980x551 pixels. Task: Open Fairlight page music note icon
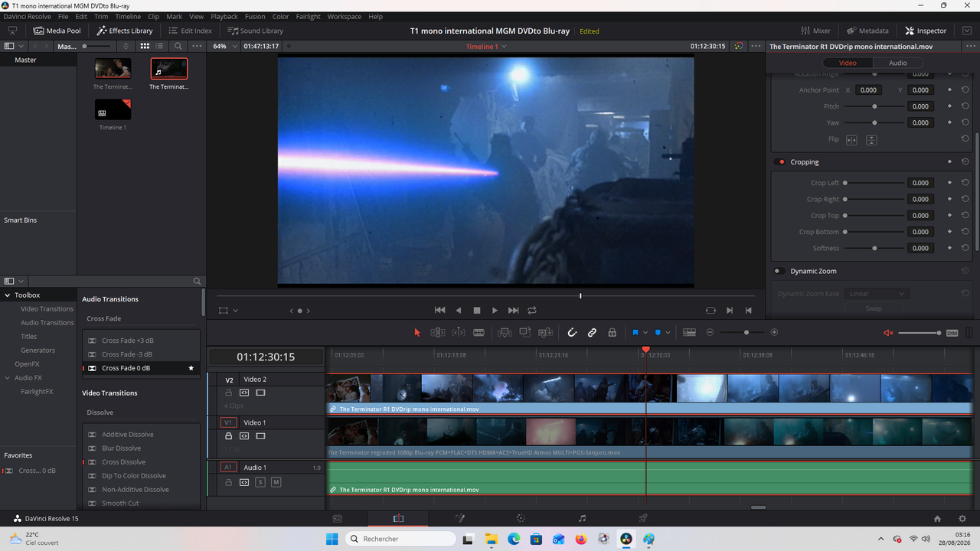click(x=582, y=518)
